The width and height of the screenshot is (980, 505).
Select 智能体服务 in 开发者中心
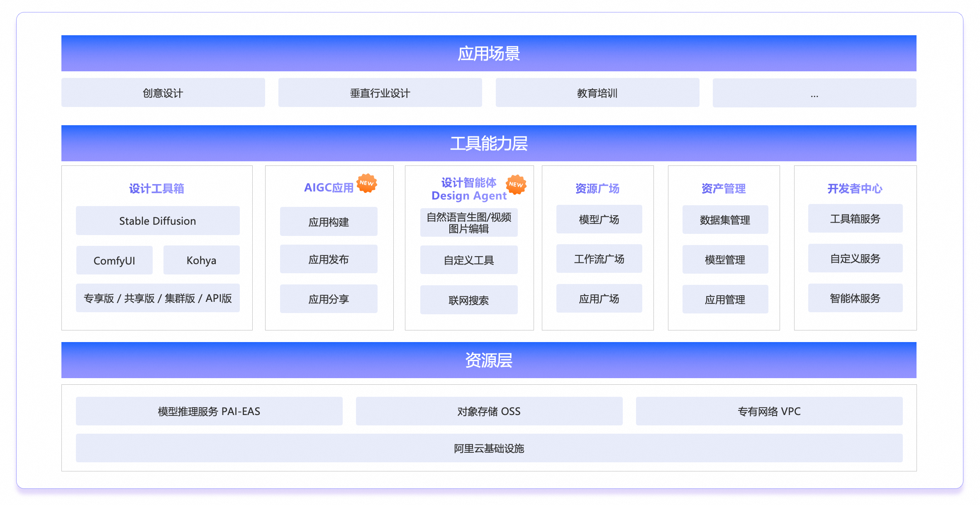coord(855,298)
